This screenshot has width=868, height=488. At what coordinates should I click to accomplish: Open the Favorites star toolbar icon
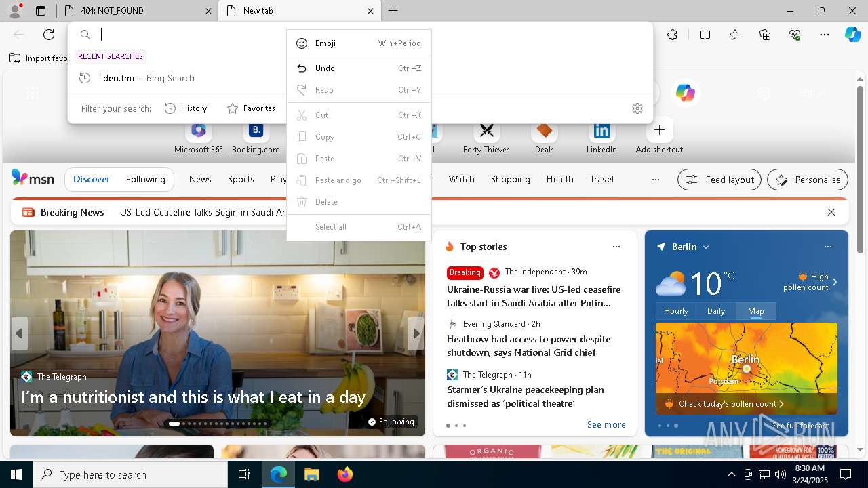click(735, 35)
